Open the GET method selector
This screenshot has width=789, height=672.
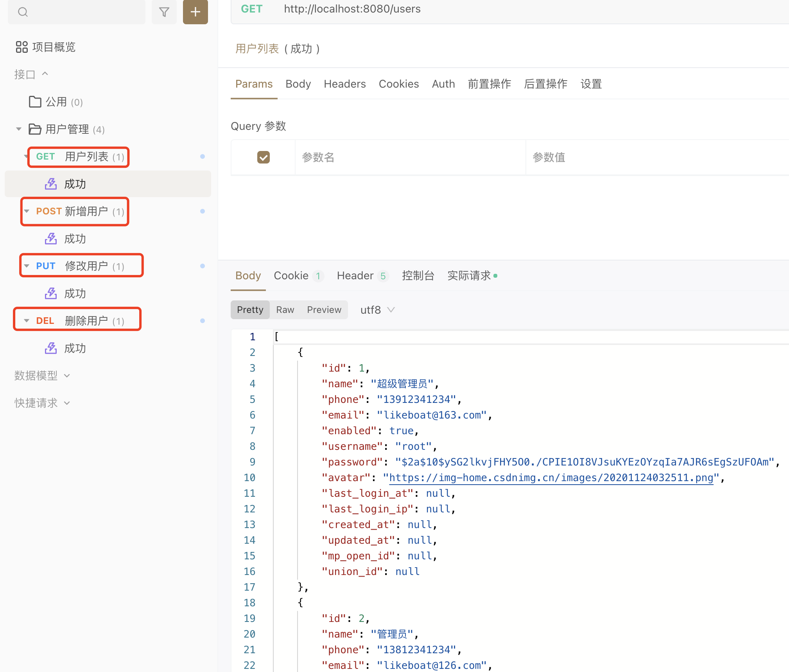pyautogui.click(x=252, y=9)
